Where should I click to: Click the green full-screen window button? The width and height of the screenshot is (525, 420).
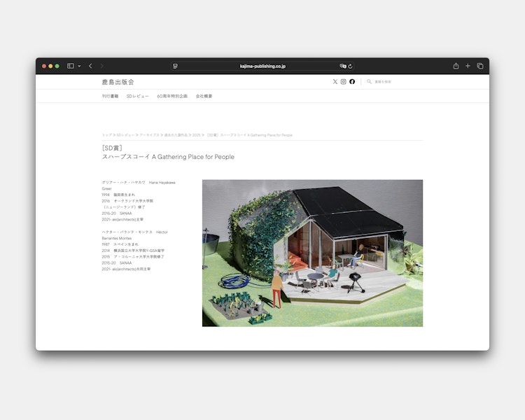pyautogui.click(x=57, y=66)
